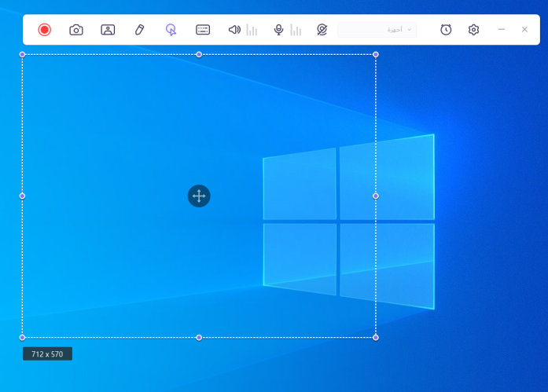Open the device selection dropdown

(377, 30)
